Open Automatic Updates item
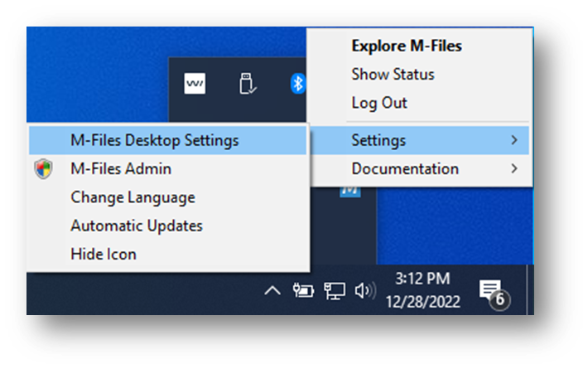This screenshot has width=588, height=369. click(x=167, y=226)
